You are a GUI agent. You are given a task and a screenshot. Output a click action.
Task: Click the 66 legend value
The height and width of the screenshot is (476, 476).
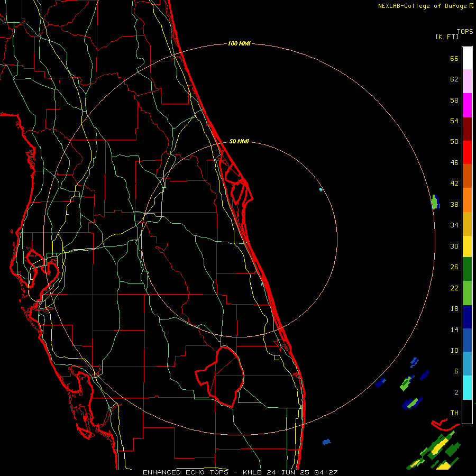tap(454, 58)
